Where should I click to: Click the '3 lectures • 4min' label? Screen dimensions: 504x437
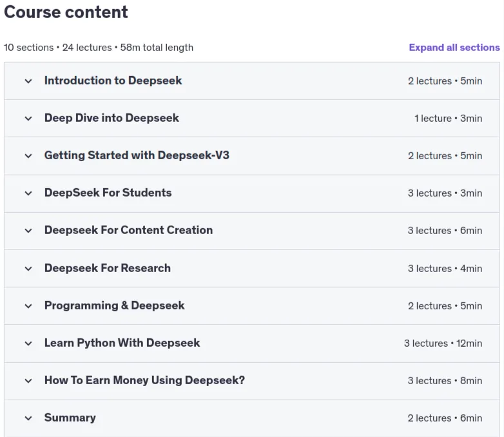(x=445, y=268)
